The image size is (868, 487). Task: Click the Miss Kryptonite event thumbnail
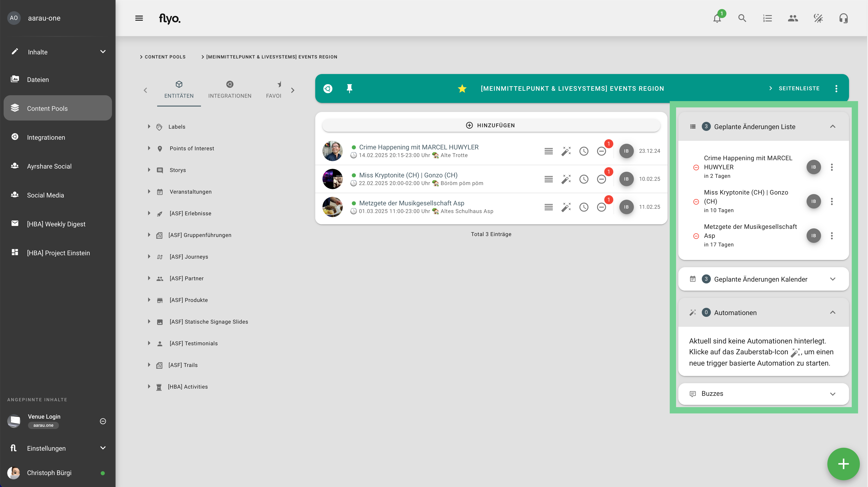(332, 179)
